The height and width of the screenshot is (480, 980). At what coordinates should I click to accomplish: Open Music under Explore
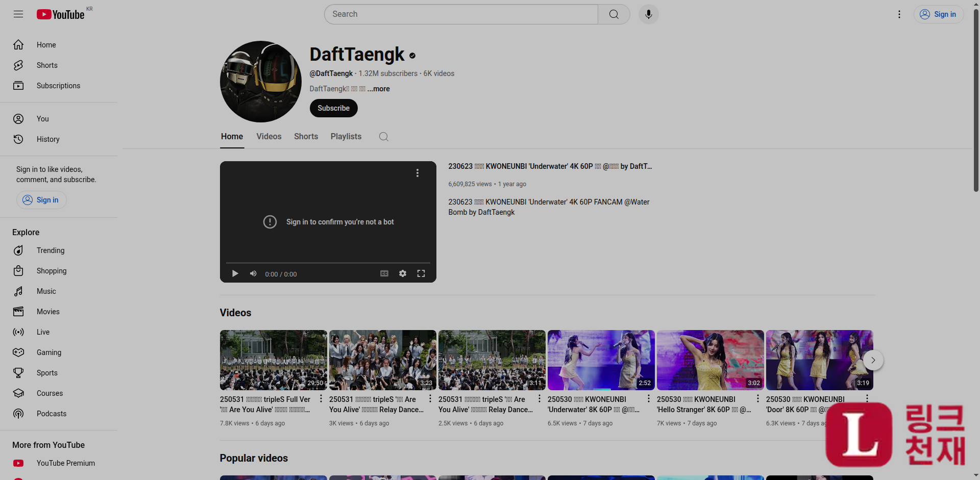[59, 291]
